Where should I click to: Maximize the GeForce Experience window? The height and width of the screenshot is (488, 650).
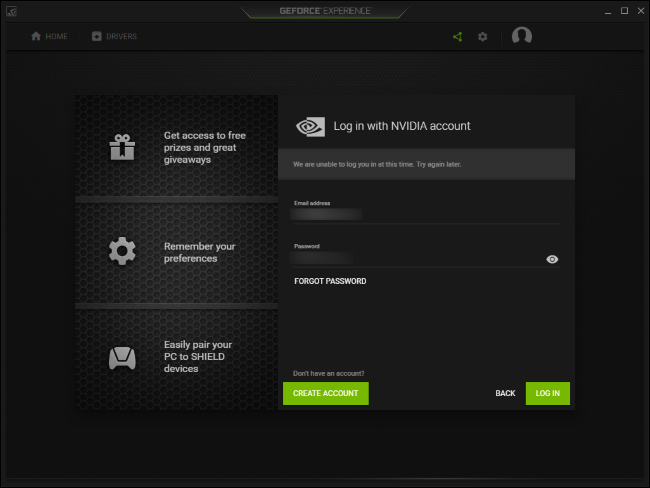point(624,11)
